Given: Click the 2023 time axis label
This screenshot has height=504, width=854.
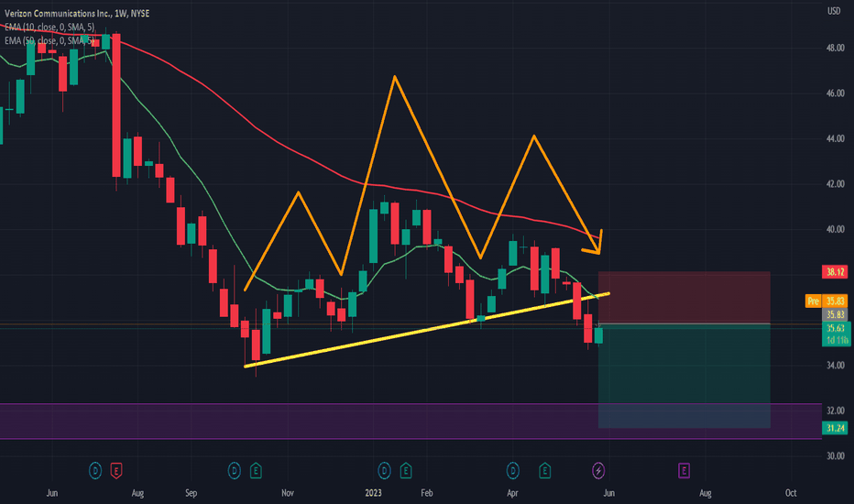Looking at the screenshot, I should pos(373,493).
